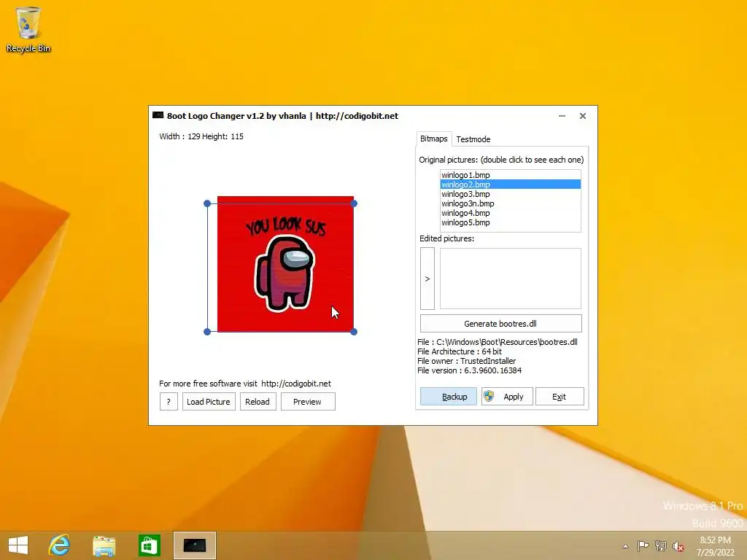The height and width of the screenshot is (560, 747).
Task: Click the File Architecture : 64 bit text
Action: (460, 351)
